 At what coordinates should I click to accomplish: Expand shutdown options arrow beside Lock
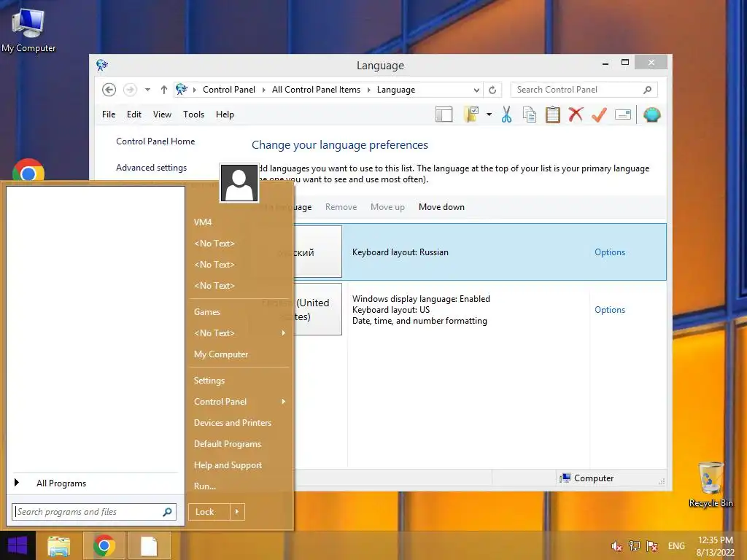point(237,512)
